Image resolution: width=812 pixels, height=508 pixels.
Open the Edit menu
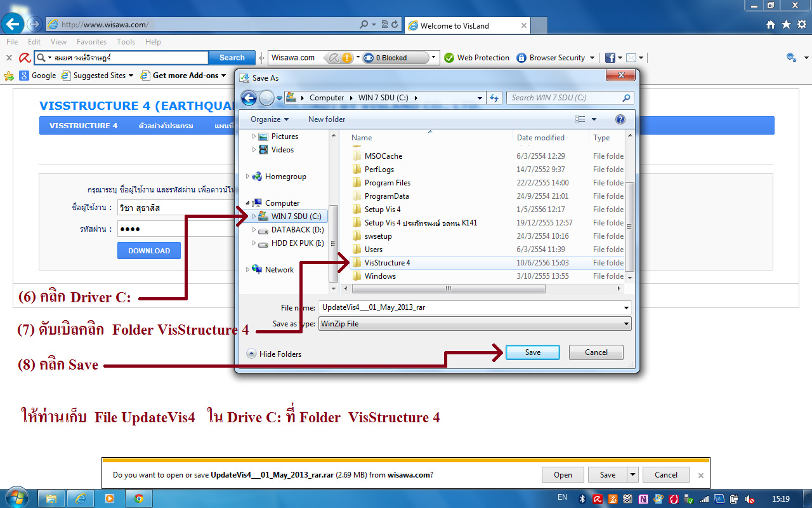(x=34, y=42)
